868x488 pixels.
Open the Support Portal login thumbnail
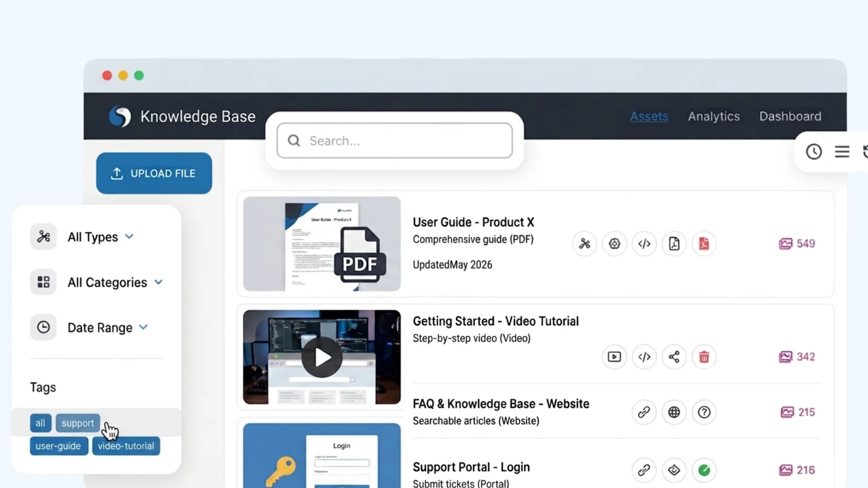point(322,455)
